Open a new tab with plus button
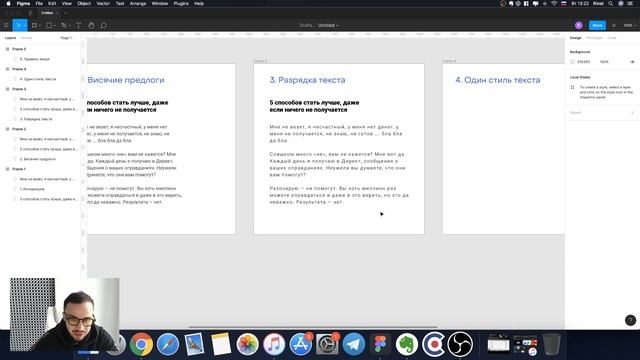Screen dimensions: 640x360 pyautogui.click(x=65, y=13)
